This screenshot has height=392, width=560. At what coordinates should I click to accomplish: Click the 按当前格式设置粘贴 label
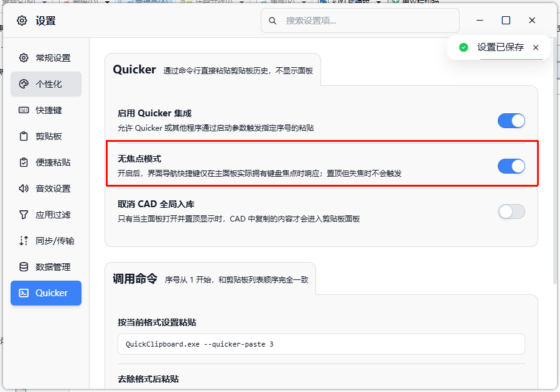157,322
